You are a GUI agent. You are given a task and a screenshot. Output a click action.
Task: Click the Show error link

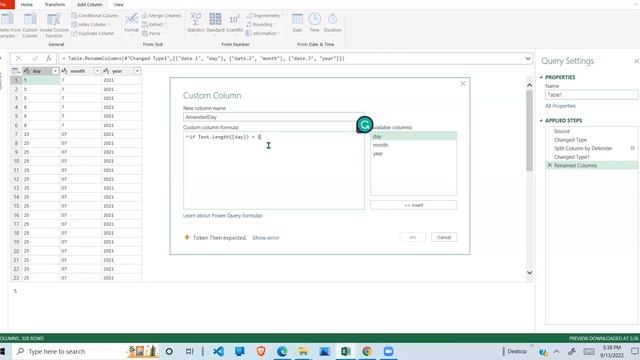point(266,238)
